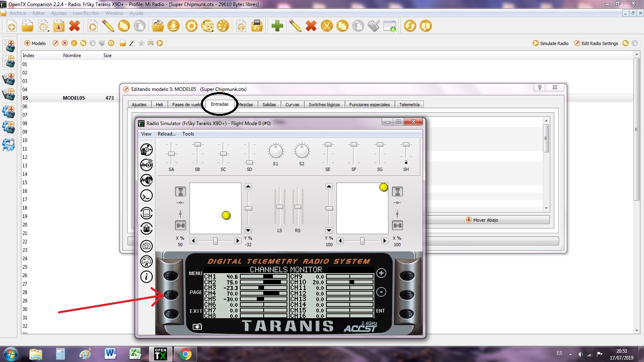Click the scissors cut icon in main toolbar
This screenshot has height=362, width=644.
pos(327,26)
